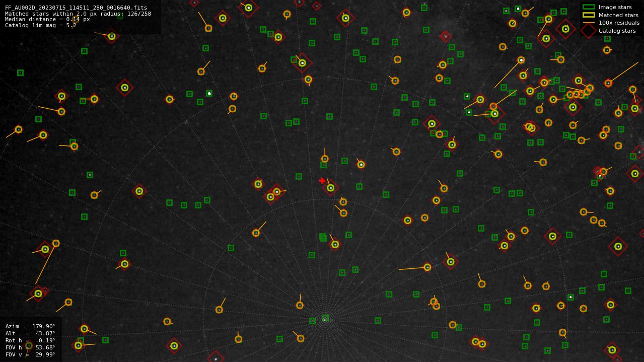Click the orange 100x residuals legend line

pos(589,23)
